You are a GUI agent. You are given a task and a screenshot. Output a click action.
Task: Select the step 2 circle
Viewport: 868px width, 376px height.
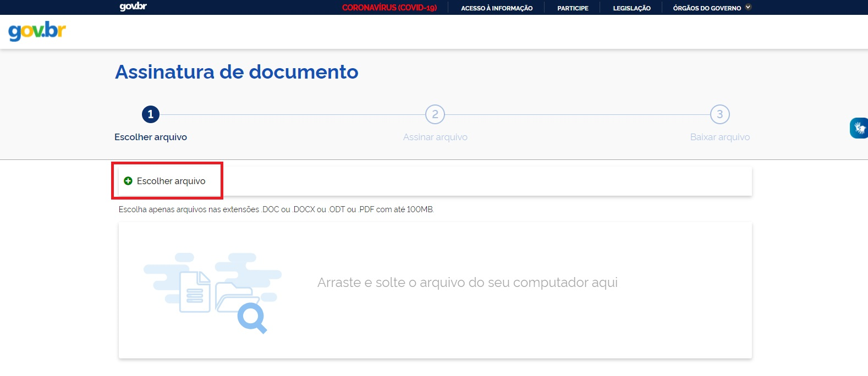point(435,114)
